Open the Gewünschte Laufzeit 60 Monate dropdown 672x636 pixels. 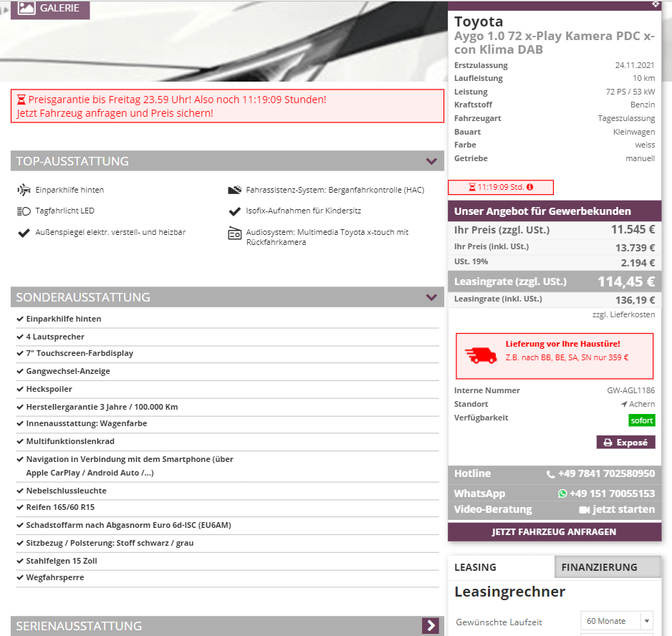(617, 621)
